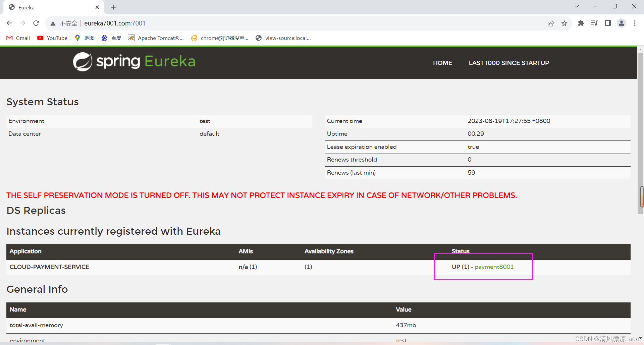This screenshot has height=345, width=644.
Task: Open the Chrome three-dot menu
Action: pos(635,23)
